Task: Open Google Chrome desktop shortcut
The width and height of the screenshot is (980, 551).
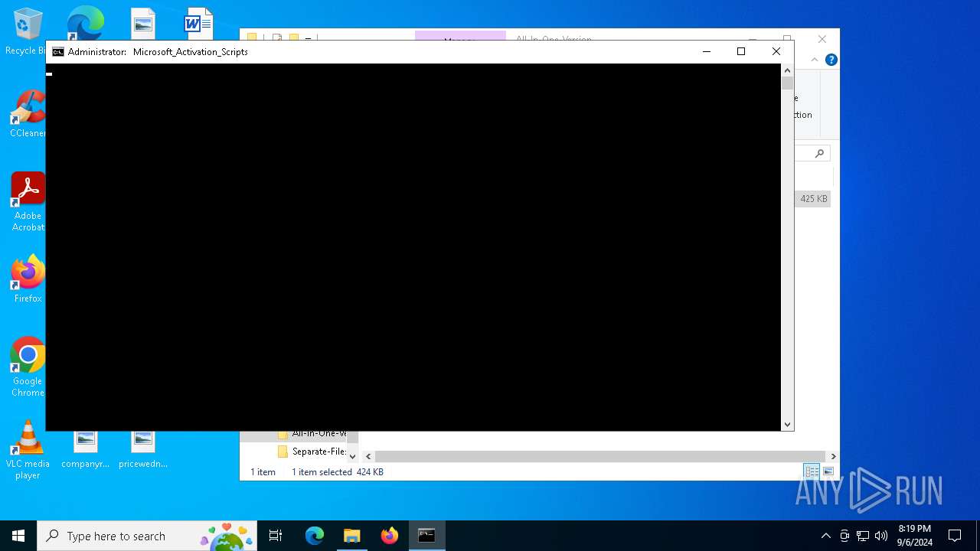Action: tap(28, 367)
